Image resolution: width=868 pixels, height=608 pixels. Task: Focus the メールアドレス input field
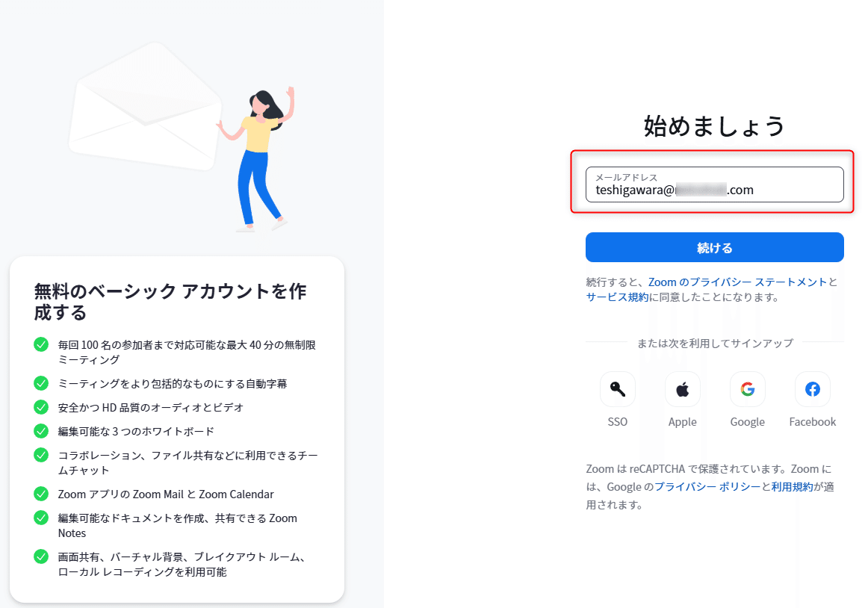click(715, 184)
